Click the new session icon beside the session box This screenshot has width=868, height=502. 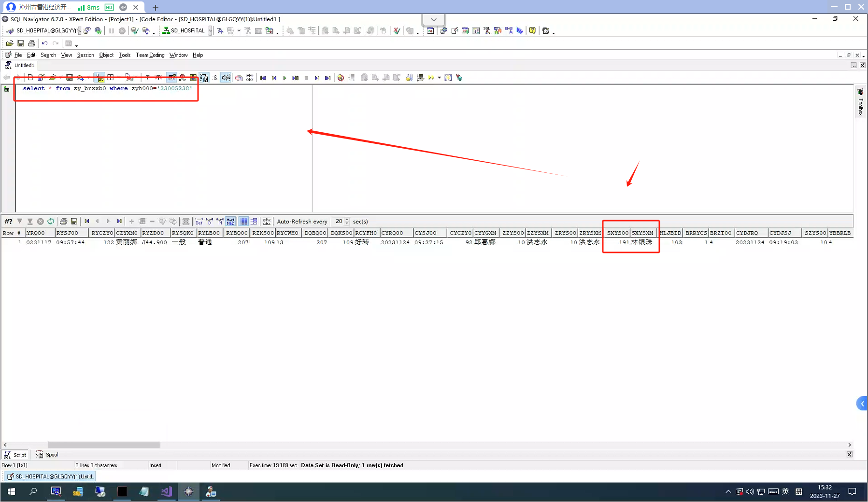point(87,31)
